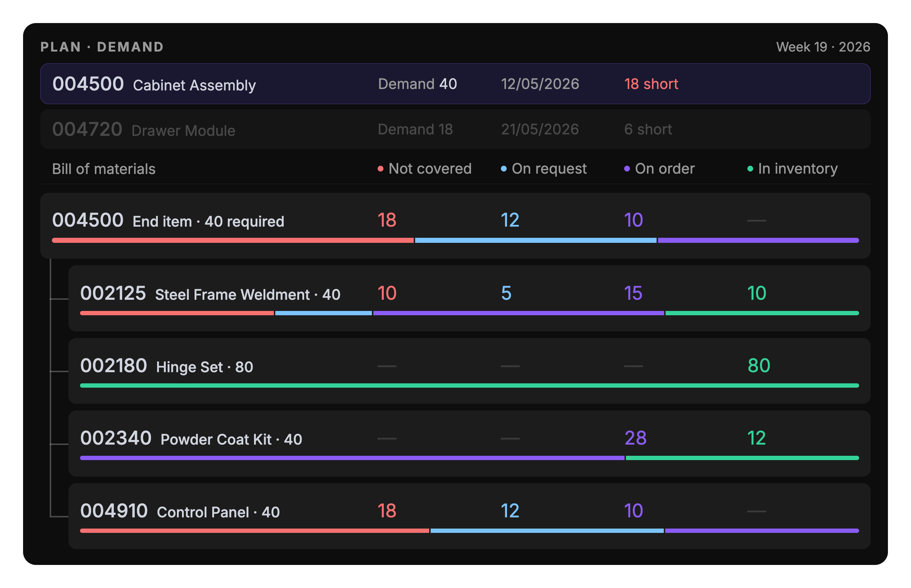The height and width of the screenshot is (588, 911).
Task: Click Steel Frame Weldment on order value 15
Action: 633,293
